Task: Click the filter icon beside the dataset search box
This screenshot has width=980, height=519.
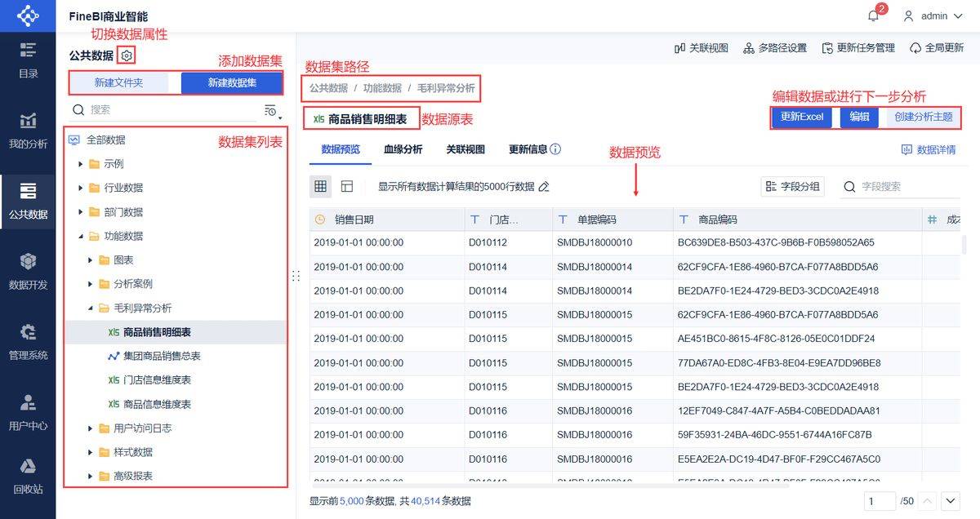Action: (270, 109)
